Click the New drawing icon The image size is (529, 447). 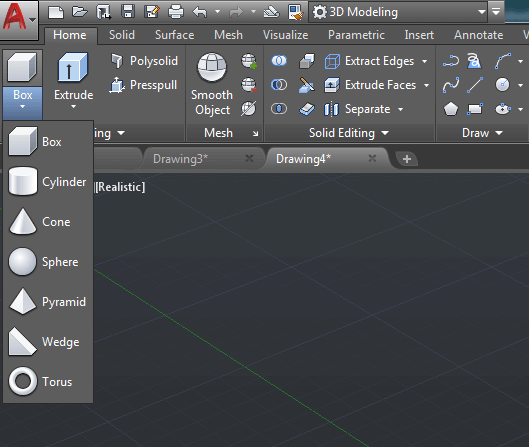click(x=56, y=12)
